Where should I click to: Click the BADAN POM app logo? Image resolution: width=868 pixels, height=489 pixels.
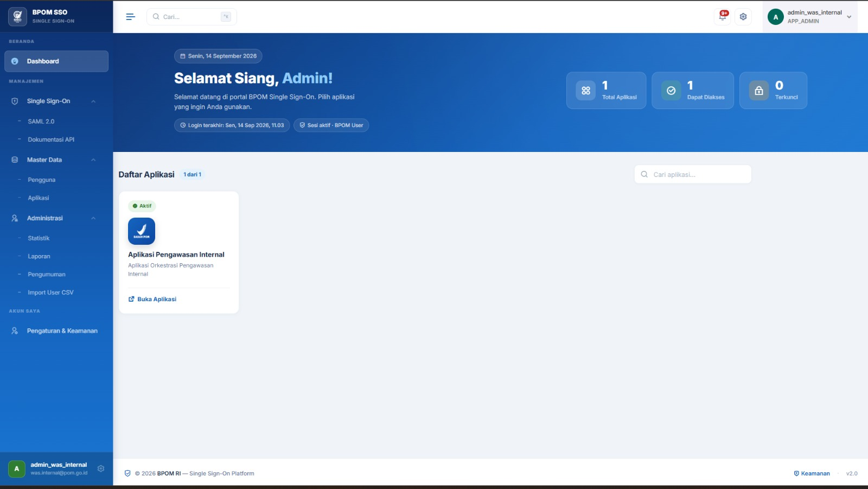(x=142, y=231)
